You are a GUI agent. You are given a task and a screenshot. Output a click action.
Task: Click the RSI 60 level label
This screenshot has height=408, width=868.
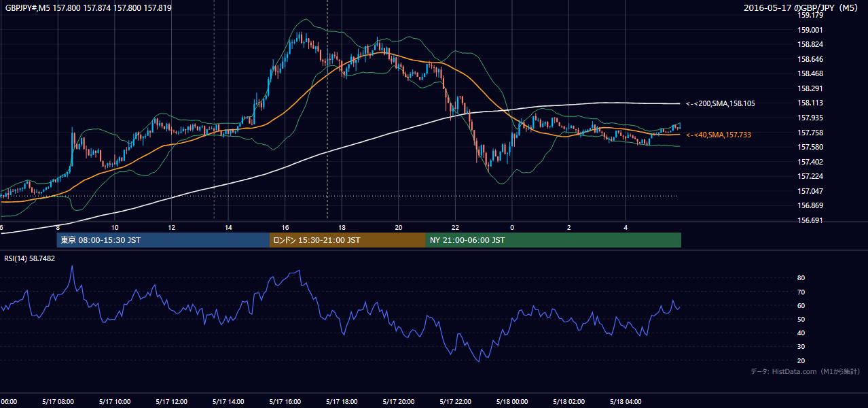tap(801, 305)
